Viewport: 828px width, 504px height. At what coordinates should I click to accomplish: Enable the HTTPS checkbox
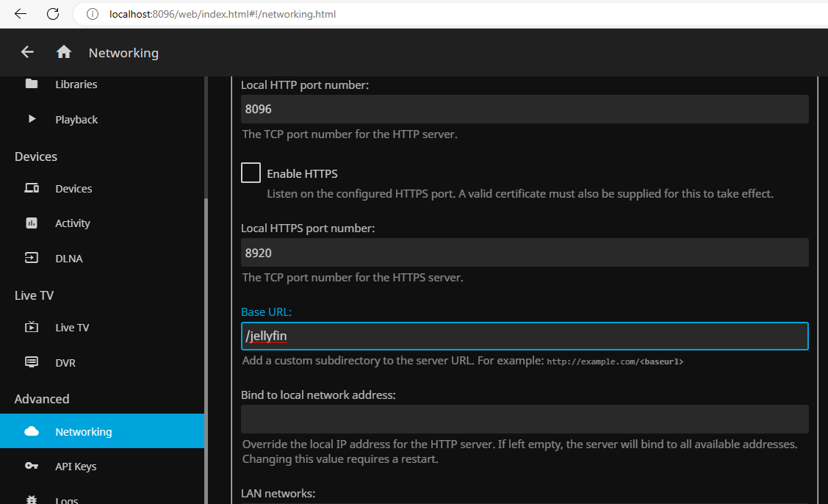[251, 172]
